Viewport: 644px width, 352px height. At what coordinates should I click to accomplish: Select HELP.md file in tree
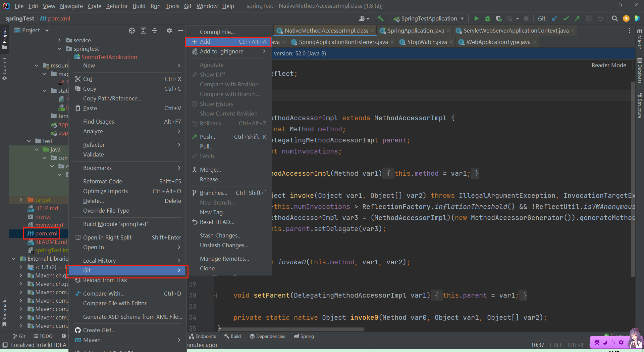coord(46,208)
